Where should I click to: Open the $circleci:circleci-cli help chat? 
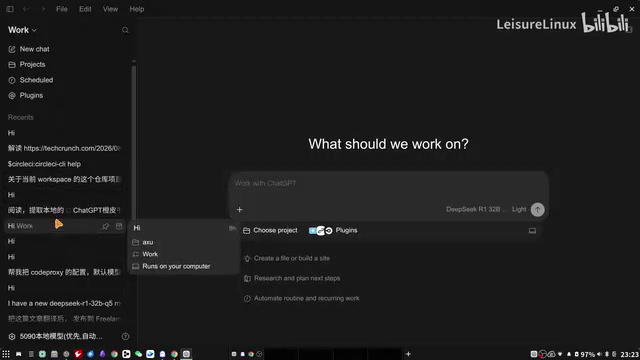click(64, 164)
